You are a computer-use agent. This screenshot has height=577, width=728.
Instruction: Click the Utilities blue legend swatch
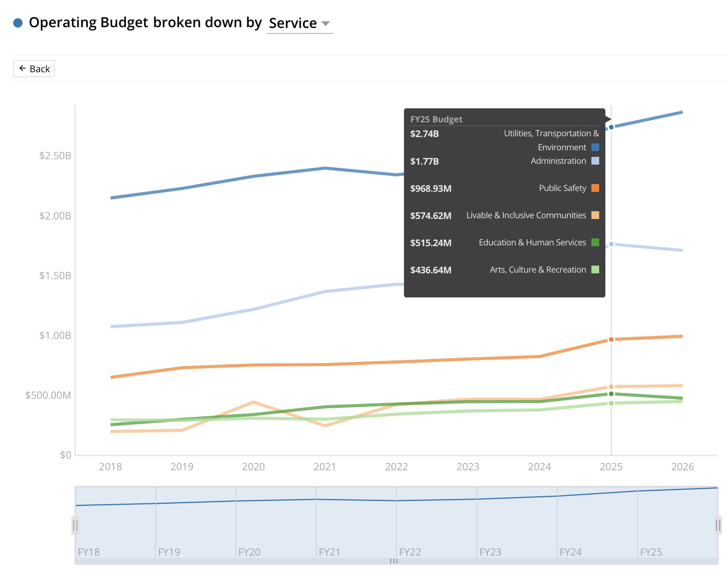(x=595, y=147)
